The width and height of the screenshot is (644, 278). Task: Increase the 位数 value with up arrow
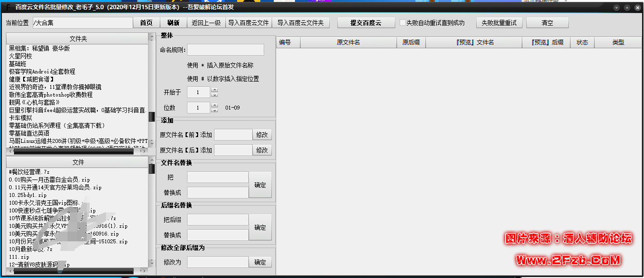pyautogui.click(x=215, y=105)
